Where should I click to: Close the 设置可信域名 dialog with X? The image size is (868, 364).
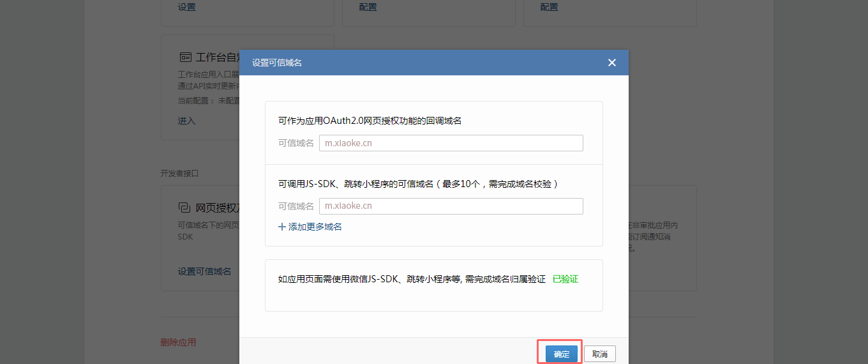point(612,63)
